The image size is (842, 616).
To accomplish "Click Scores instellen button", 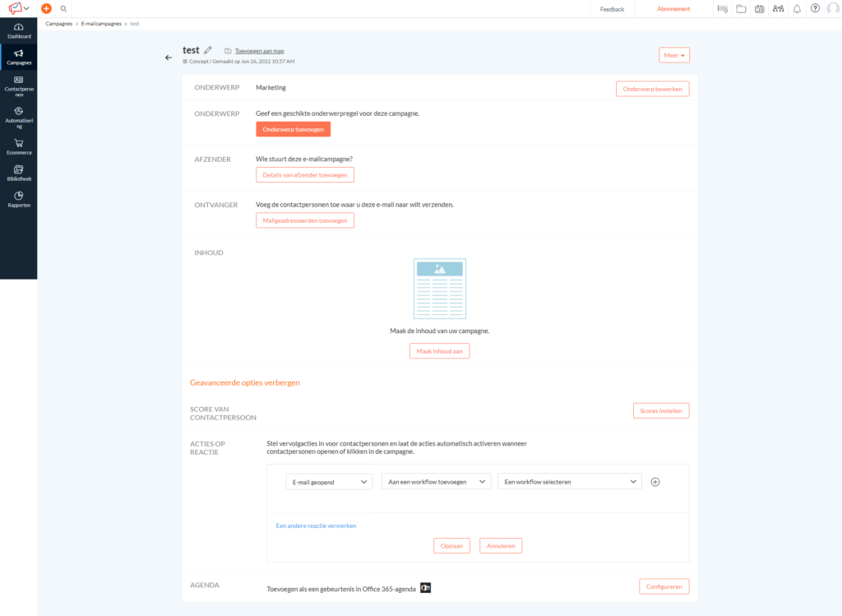I will (x=661, y=411).
